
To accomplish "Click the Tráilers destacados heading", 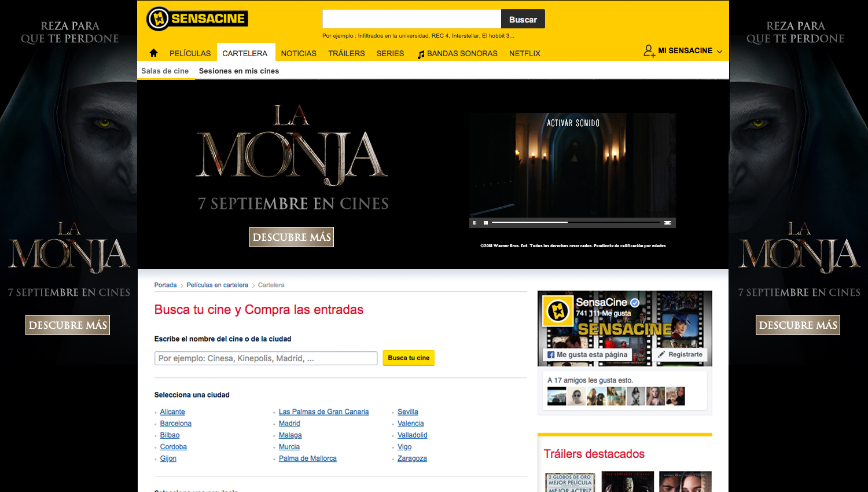I will pyautogui.click(x=594, y=454).
